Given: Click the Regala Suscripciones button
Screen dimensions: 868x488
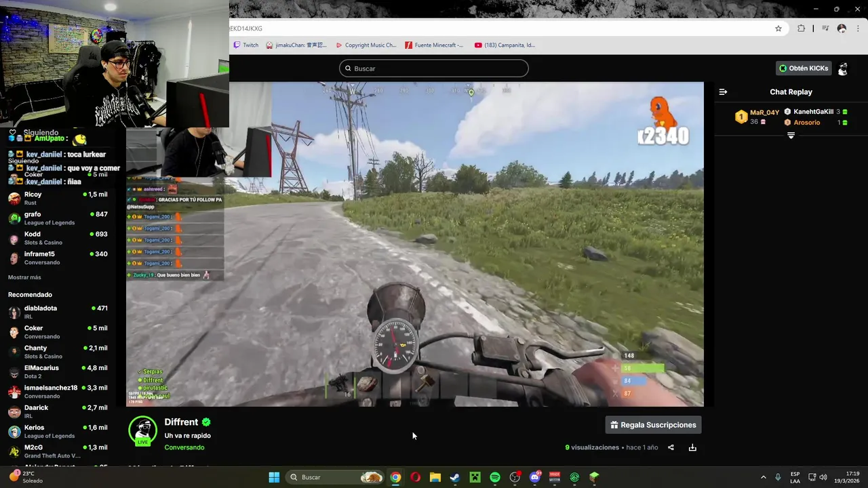Looking at the screenshot, I should tap(654, 425).
